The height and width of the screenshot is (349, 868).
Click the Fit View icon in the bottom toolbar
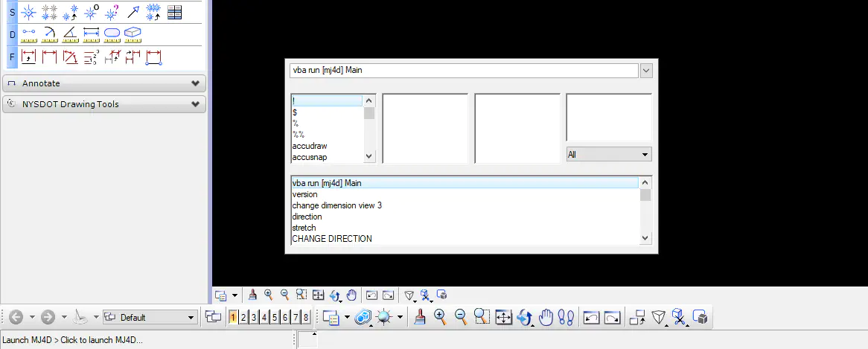coord(503,318)
